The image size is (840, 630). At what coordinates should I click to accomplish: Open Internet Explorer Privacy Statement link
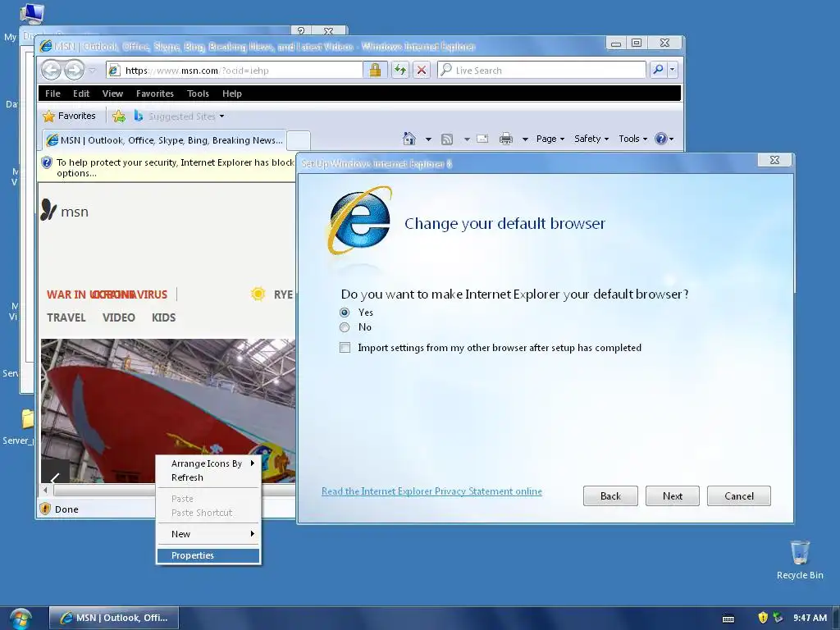point(431,491)
